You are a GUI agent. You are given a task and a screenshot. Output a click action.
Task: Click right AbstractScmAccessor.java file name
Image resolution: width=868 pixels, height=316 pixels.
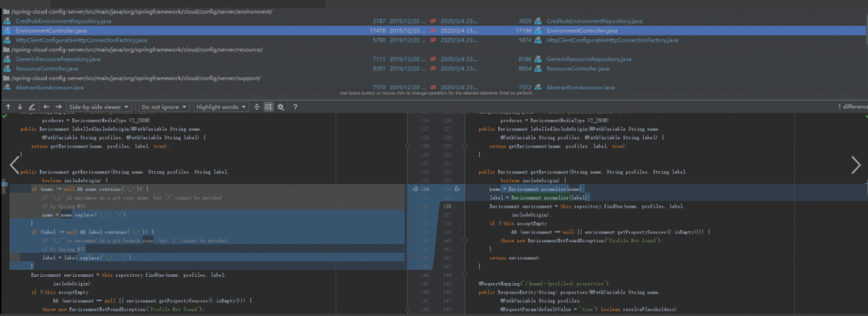[x=581, y=88]
